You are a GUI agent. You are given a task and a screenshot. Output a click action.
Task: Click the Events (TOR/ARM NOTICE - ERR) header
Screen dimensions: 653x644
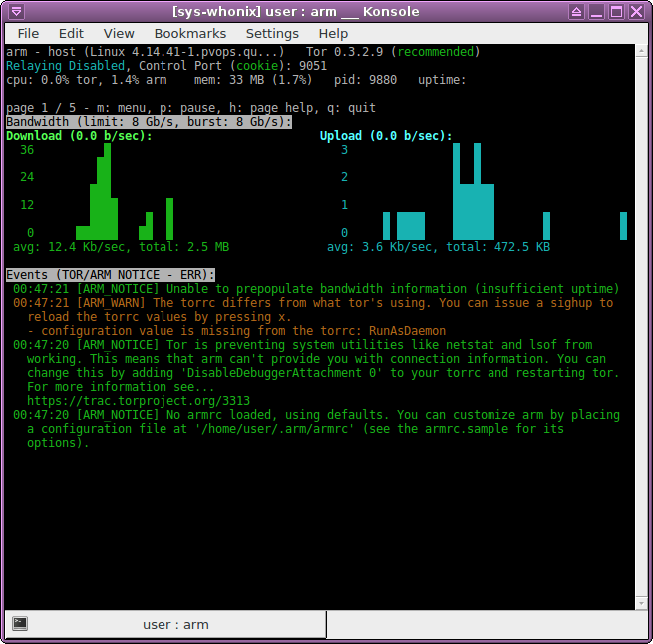point(111,275)
